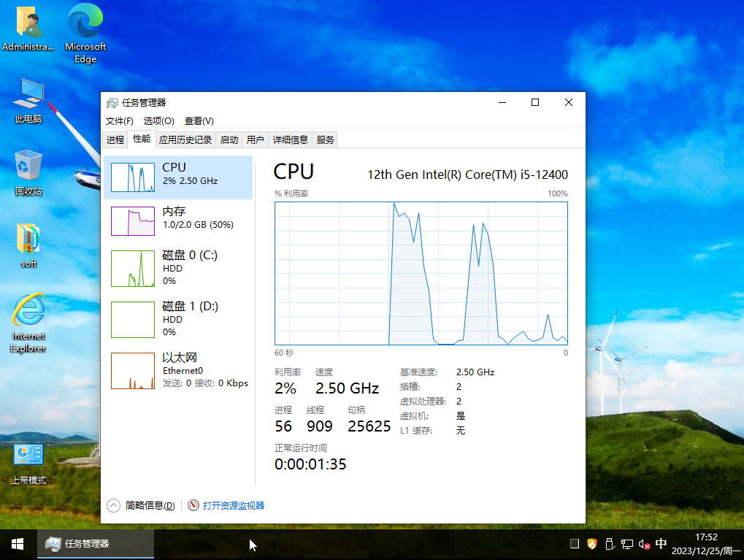The image size is (744, 560).
Task: Click the touch keyboard tray icon
Action: pyautogui.click(x=575, y=544)
